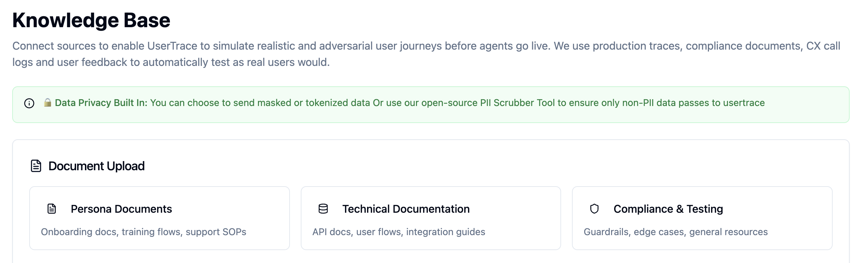Click the document icon next to Document Upload
This screenshot has height=263, width=868.
click(36, 166)
